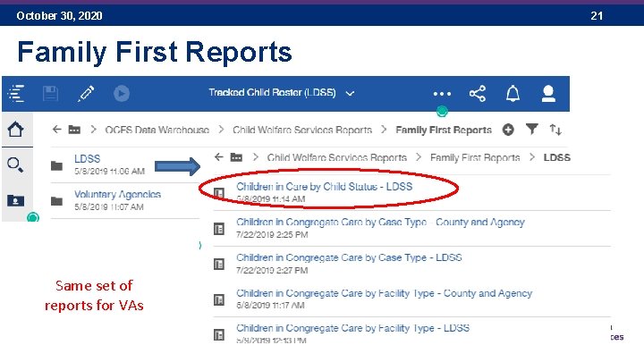The width and height of the screenshot is (644, 362).
Task: Open Child Welfare Services Reports in lower breadcrumb
Action: pyautogui.click(x=337, y=157)
